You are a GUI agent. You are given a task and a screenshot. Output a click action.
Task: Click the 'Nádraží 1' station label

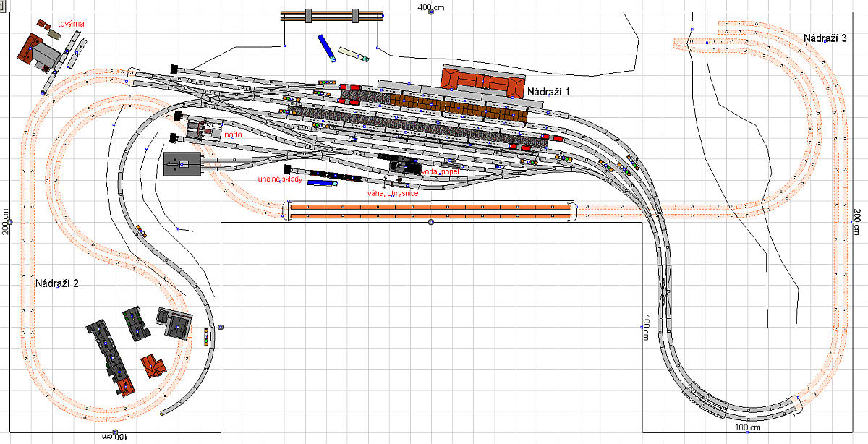tap(548, 92)
